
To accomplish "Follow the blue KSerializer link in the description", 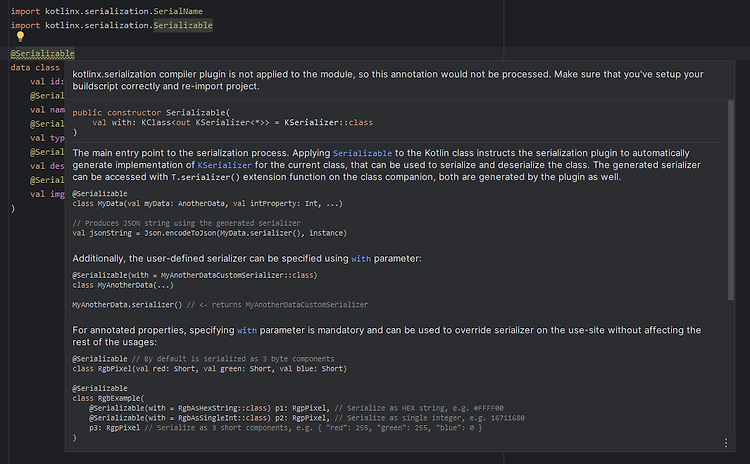I will point(224,165).
